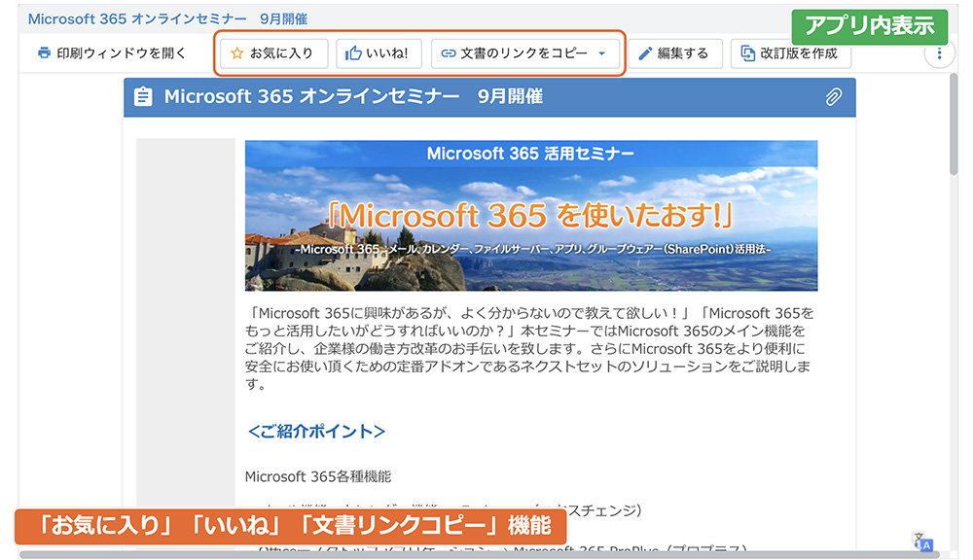Click the clipboard document icon in header
The width and height of the screenshot is (973, 560).
(x=143, y=97)
